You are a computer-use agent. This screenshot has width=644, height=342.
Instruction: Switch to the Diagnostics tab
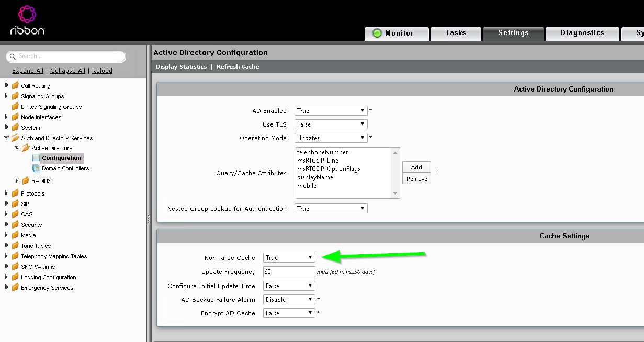[582, 32]
